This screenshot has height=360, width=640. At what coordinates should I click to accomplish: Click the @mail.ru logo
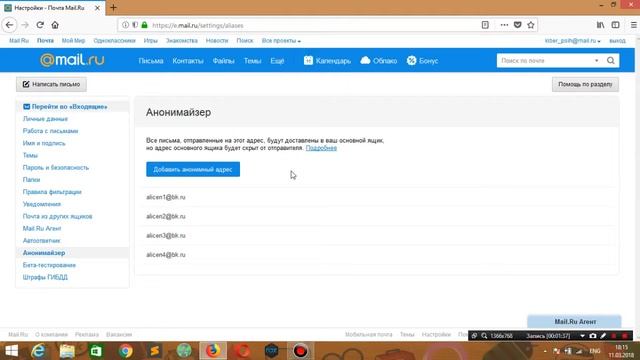[72, 60]
